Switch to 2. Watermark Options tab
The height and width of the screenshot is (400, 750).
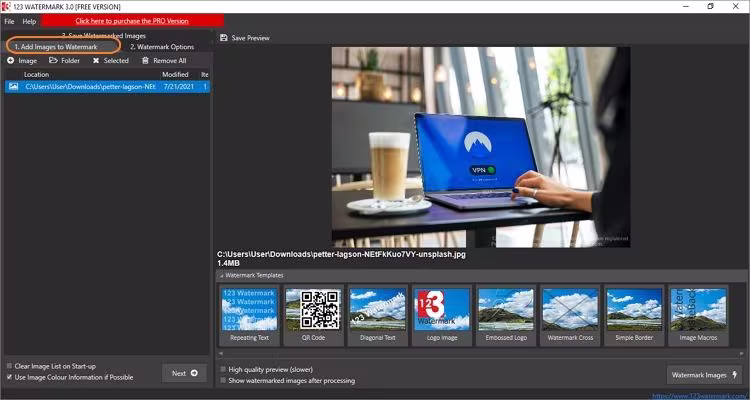coord(162,47)
